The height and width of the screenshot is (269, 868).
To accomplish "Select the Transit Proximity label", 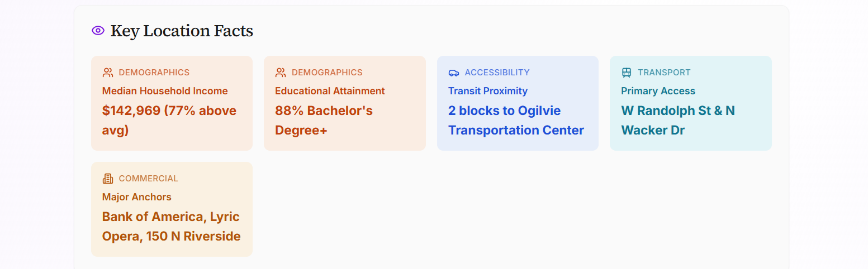I will pyautogui.click(x=488, y=91).
